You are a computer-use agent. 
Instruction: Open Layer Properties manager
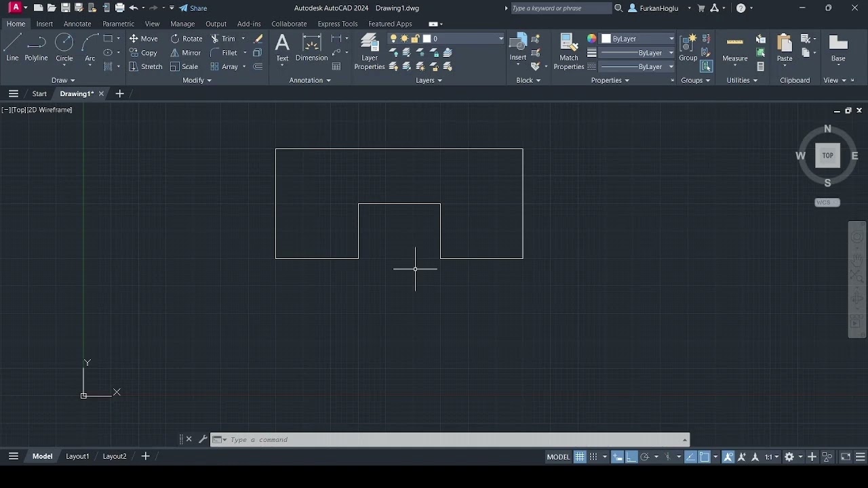(370, 52)
